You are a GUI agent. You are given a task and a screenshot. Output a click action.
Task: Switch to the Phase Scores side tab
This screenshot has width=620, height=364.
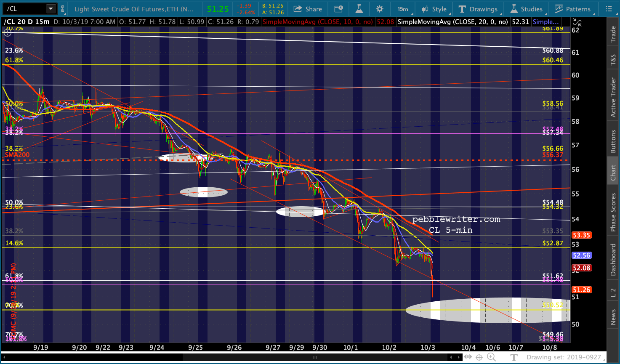coord(613,212)
